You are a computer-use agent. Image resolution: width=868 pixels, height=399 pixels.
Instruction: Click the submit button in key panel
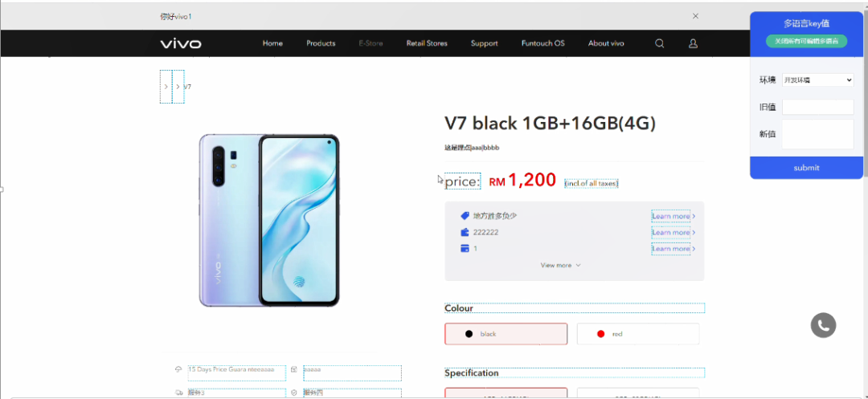(x=806, y=168)
